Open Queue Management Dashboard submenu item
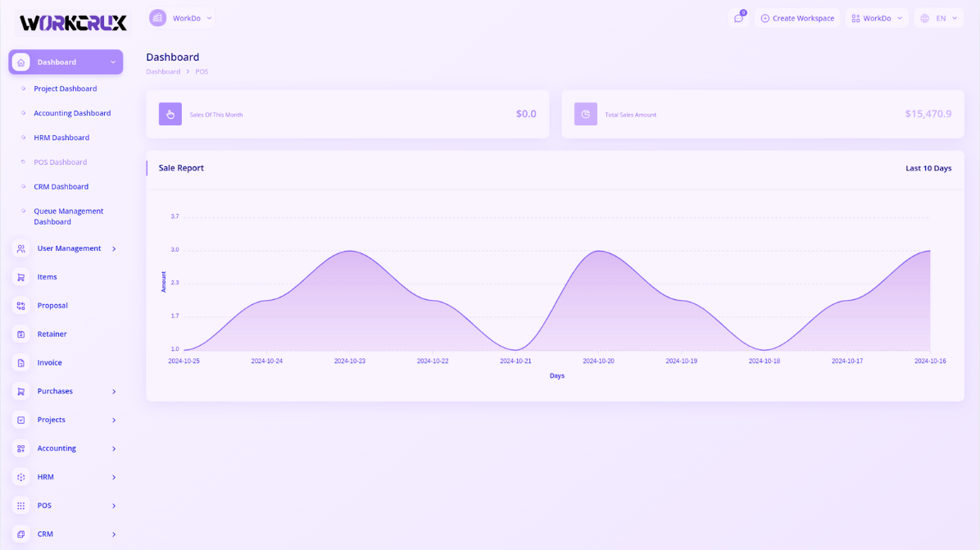Viewport: 980px width, 550px height. [x=68, y=216]
